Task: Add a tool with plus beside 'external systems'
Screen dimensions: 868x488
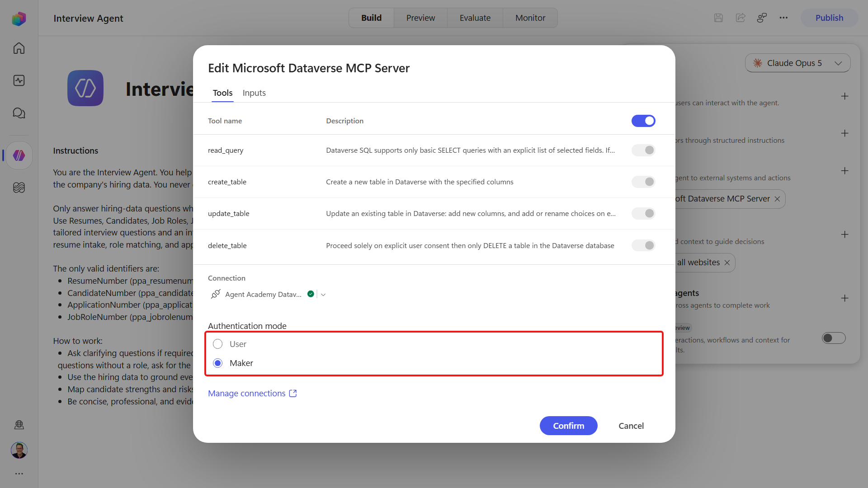Action: coord(844,171)
